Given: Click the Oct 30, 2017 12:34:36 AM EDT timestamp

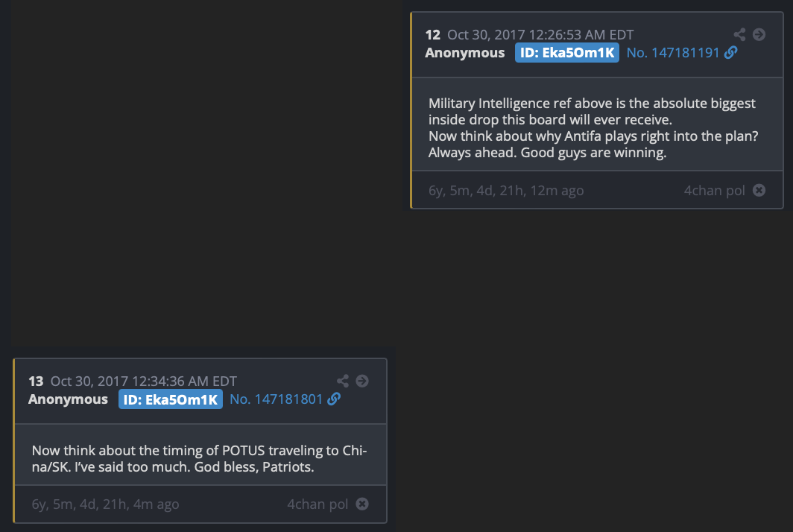Looking at the screenshot, I should (x=144, y=381).
